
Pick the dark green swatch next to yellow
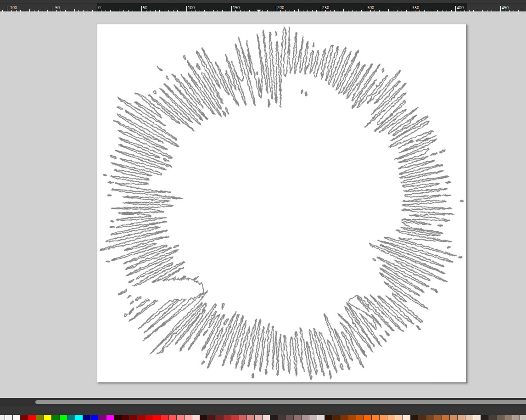pyautogui.click(x=56, y=417)
